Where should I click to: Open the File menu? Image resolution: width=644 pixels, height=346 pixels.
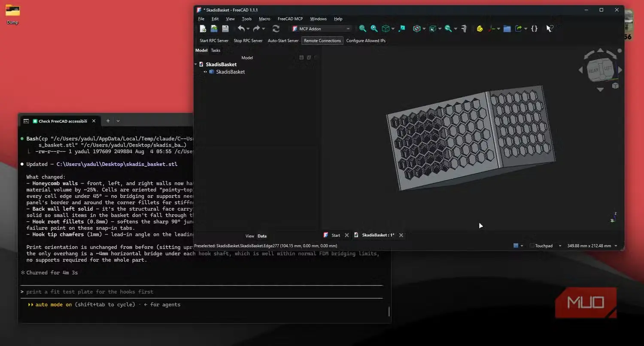click(x=201, y=19)
